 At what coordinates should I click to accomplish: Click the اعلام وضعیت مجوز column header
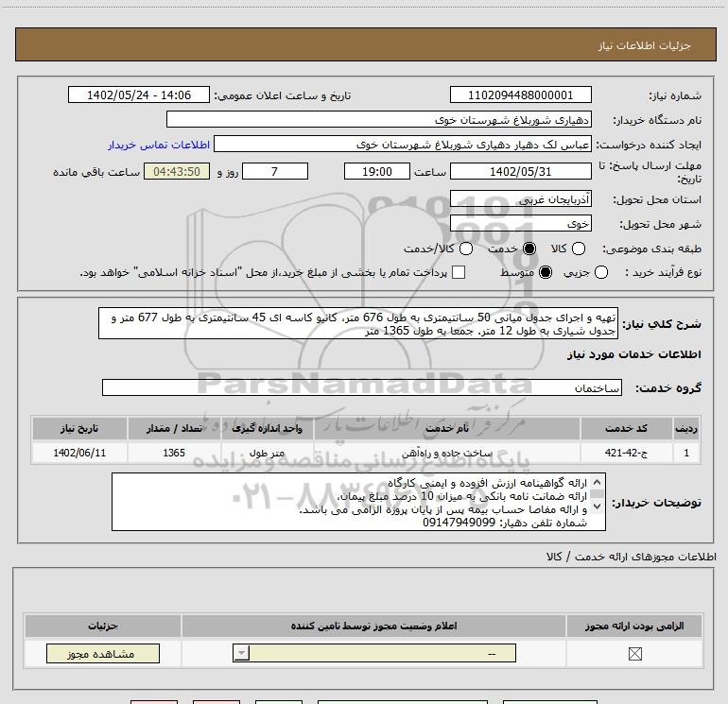(x=373, y=626)
